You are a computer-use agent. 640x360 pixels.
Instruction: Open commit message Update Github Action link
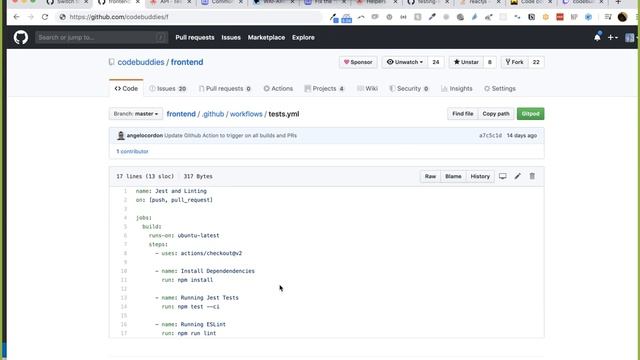pos(230,136)
